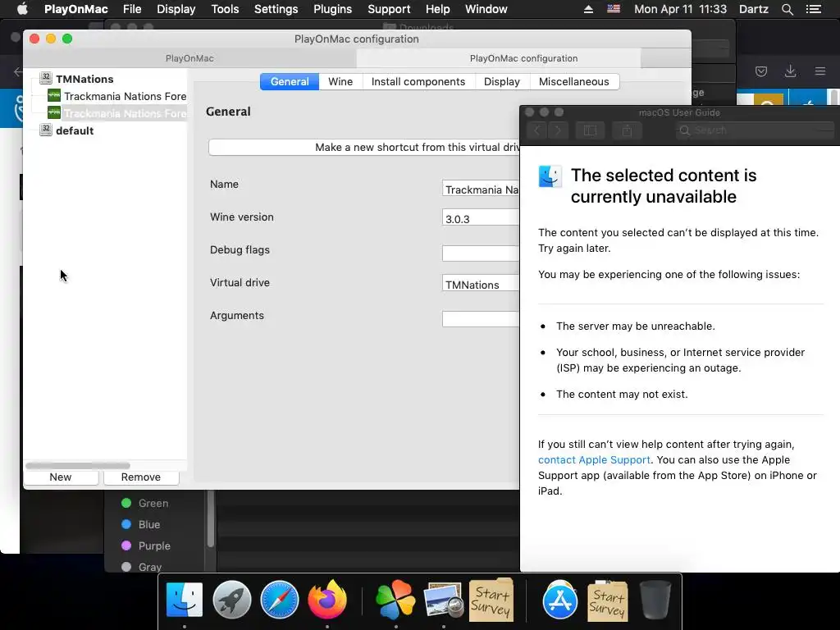Click the US flag input source icon

pyautogui.click(x=614, y=9)
